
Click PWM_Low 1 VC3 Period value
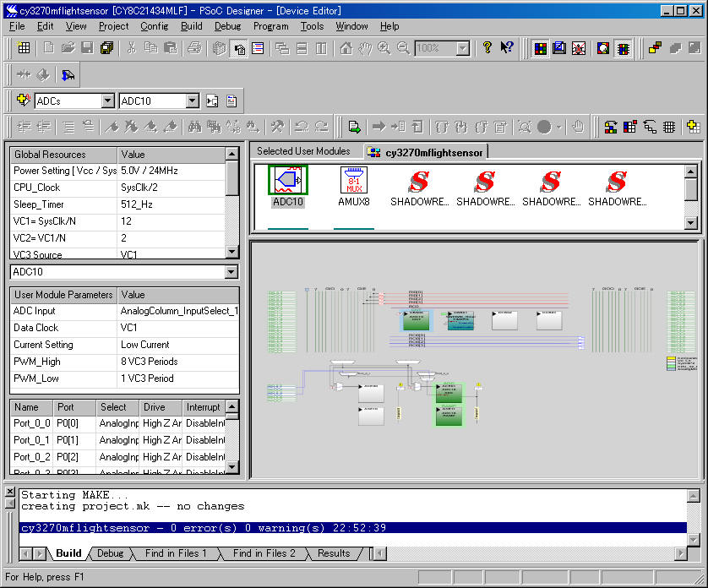point(178,378)
